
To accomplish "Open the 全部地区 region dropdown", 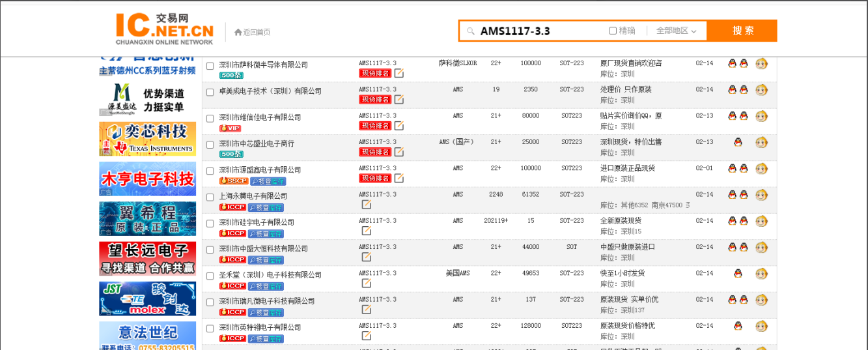I will tap(676, 31).
